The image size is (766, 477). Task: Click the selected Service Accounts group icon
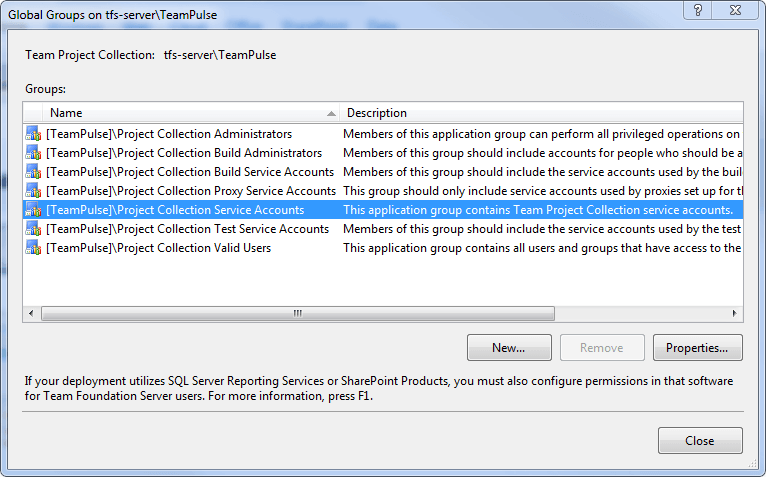tap(33, 210)
